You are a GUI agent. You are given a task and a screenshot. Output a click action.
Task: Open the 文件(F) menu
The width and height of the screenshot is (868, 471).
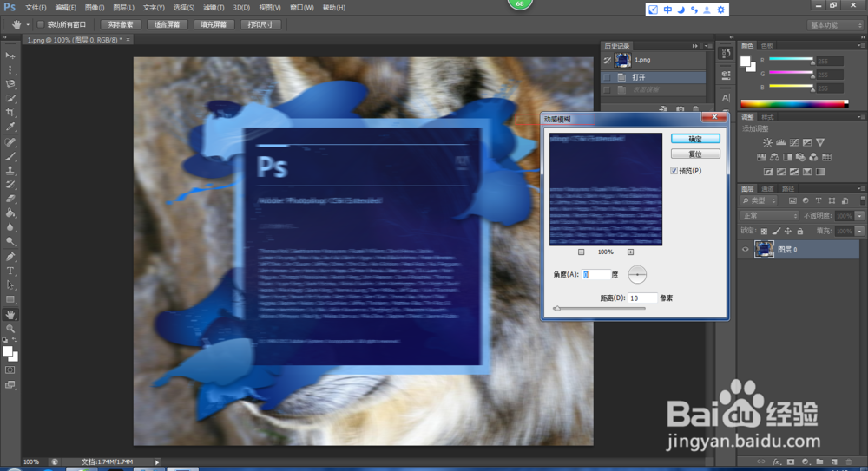(x=36, y=8)
